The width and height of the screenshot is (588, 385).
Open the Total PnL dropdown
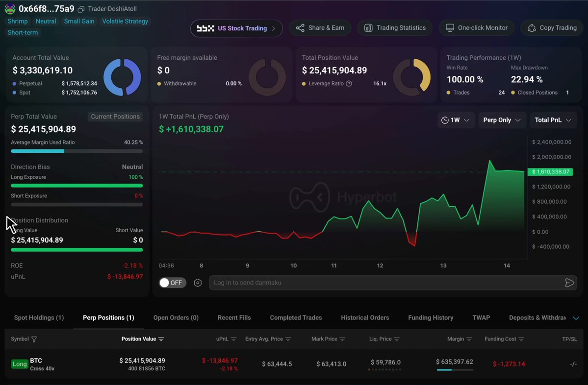pos(553,120)
